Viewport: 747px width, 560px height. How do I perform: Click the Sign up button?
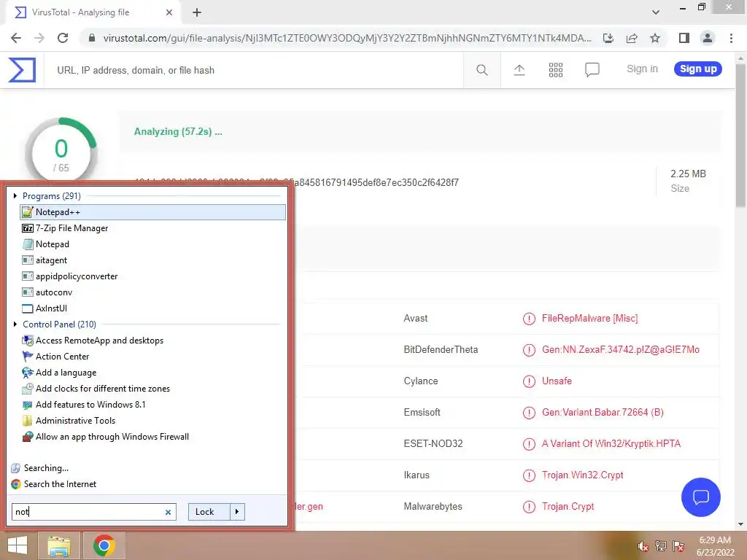(698, 69)
